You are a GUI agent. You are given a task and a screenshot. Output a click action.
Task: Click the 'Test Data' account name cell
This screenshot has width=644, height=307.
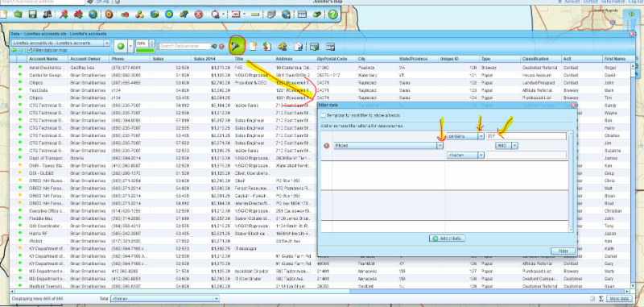tap(47, 90)
